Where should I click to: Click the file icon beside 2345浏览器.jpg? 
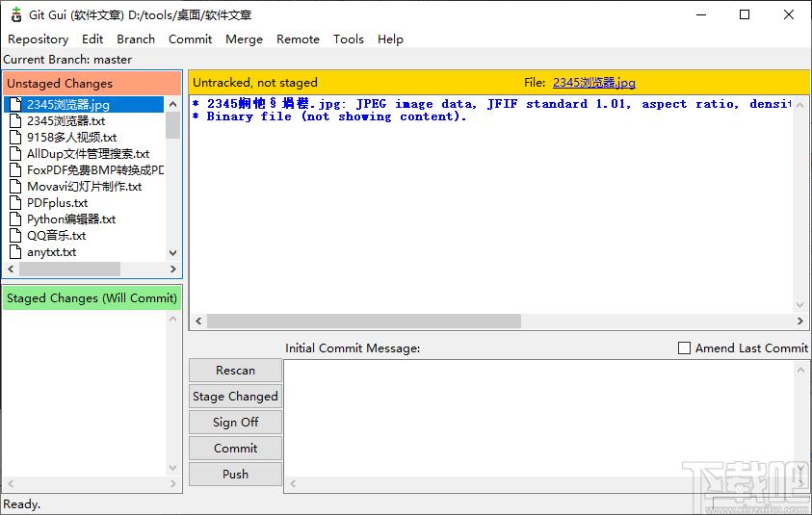click(x=16, y=105)
